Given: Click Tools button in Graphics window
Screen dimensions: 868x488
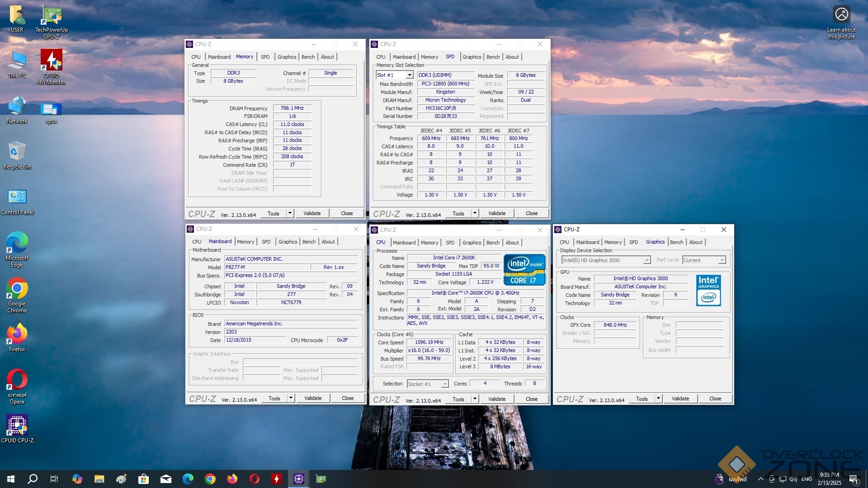Looking at the screenshot, I should pos(642,399).
